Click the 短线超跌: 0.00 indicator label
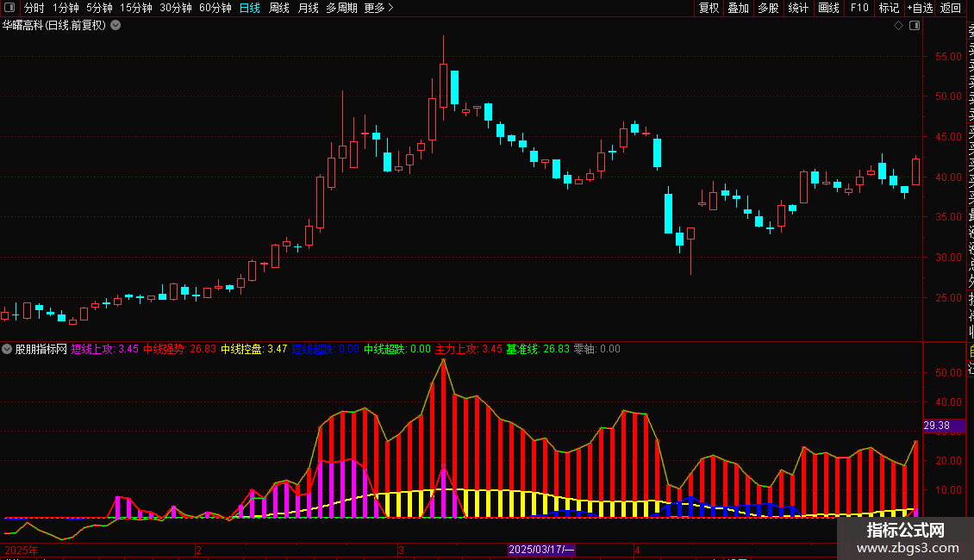 click(325, 349)
